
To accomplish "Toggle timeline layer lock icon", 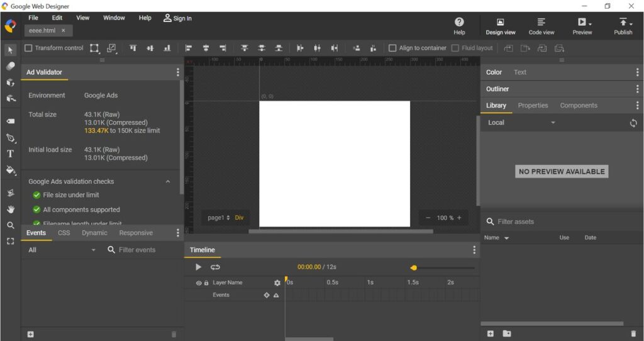I will 206,282.
